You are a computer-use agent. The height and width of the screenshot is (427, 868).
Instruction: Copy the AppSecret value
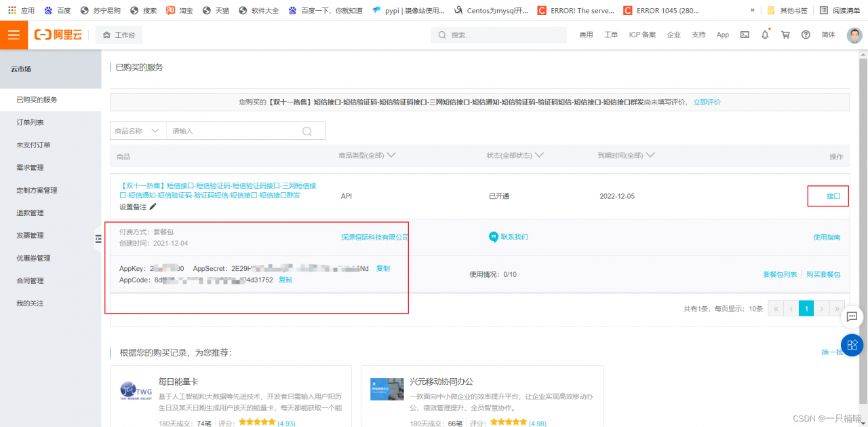(x=383, y=268)
